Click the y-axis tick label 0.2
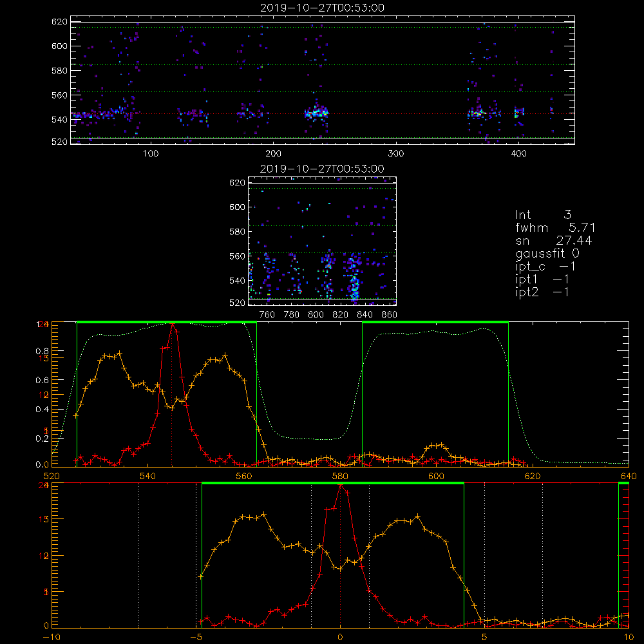644x644 pixels. (x=42, y=439)
